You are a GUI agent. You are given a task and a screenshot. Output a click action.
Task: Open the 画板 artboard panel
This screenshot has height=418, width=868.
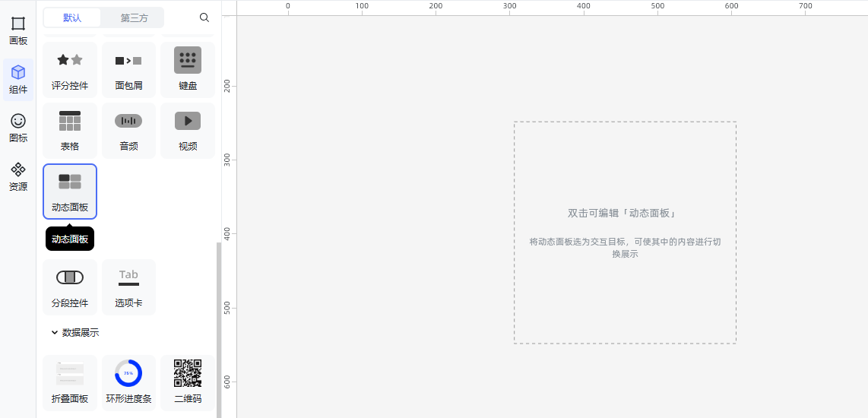point(18,30)
